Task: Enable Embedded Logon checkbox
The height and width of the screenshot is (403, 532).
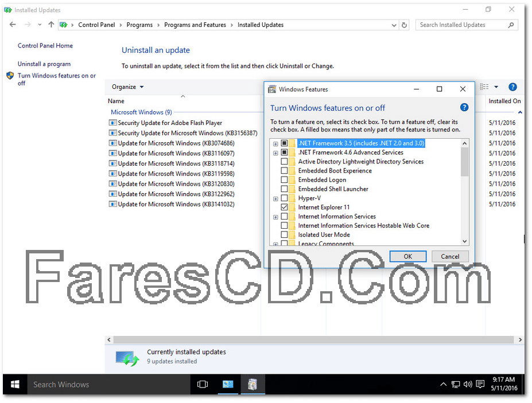Action: tap(284, 179)
